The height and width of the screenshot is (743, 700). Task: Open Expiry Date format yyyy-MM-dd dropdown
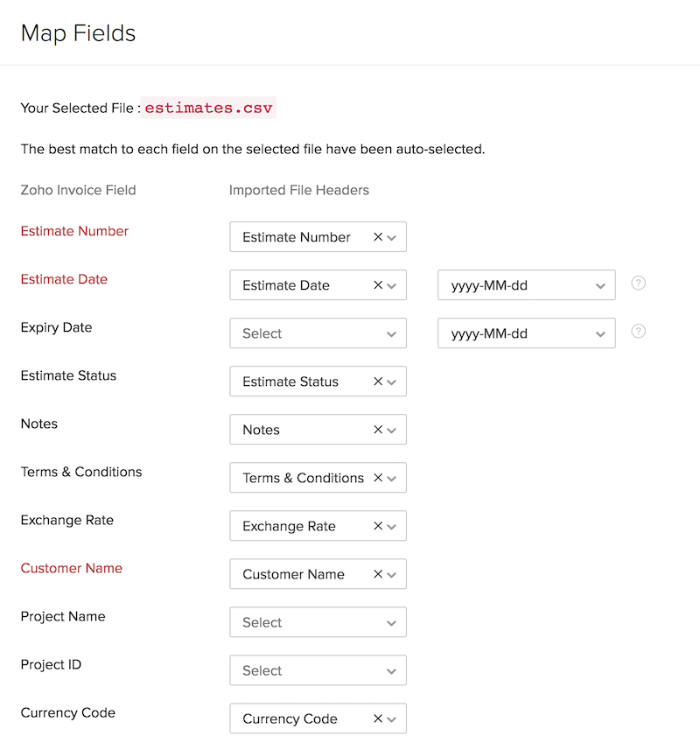[x=526, y=333]
